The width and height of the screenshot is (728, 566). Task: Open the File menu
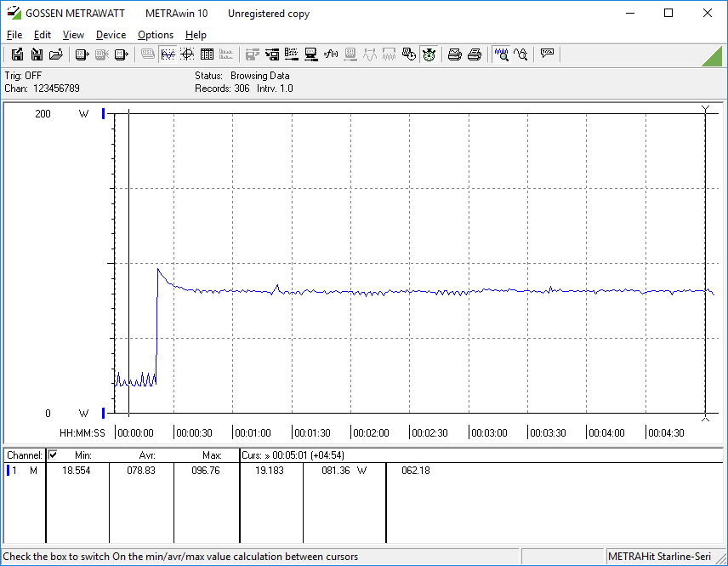coord(14,35)
